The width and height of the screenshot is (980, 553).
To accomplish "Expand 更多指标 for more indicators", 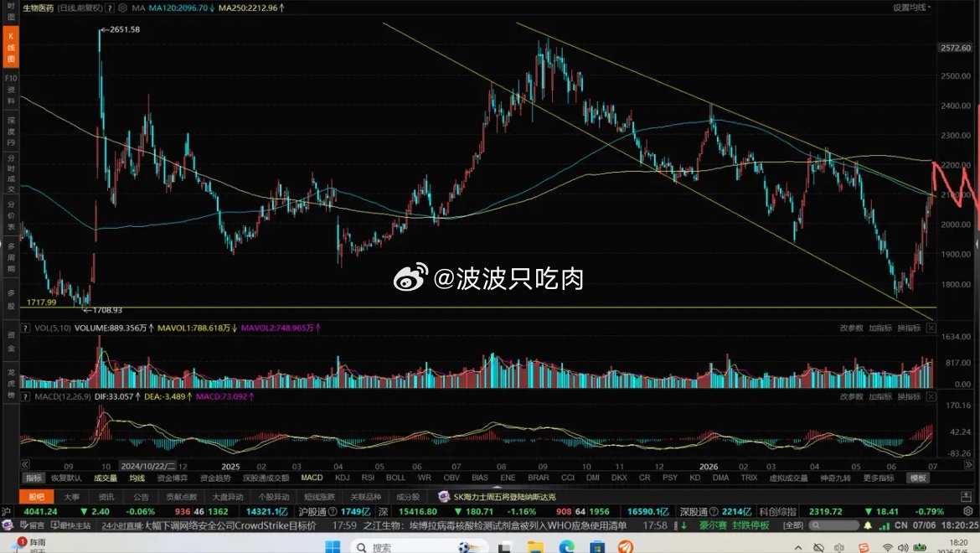I will coord(878,478).
